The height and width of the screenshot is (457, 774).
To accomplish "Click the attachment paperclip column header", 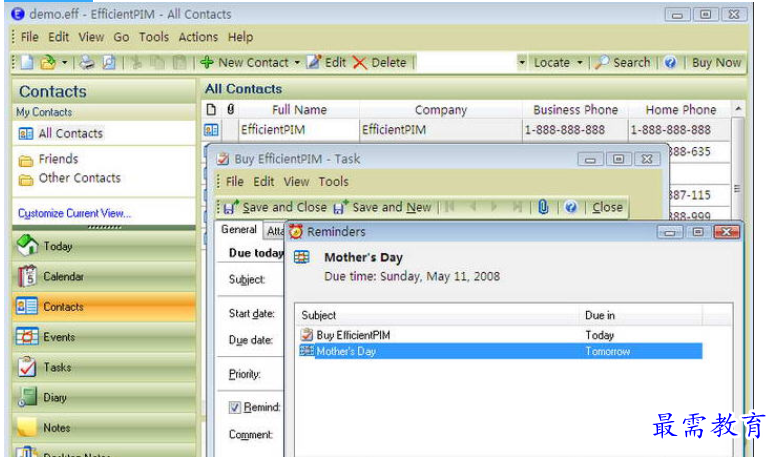I will pos(231,110).
